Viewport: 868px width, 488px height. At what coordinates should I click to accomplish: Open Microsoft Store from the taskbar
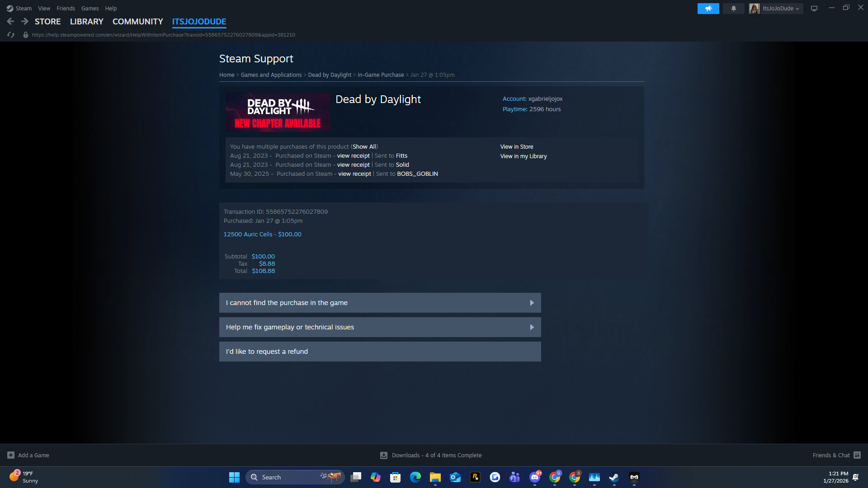point(396,478)
